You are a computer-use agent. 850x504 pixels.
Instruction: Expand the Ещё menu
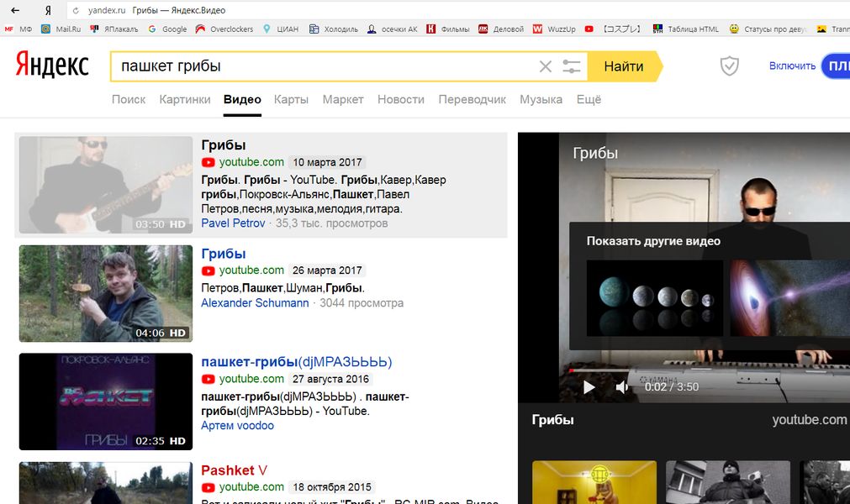[589, 100]
